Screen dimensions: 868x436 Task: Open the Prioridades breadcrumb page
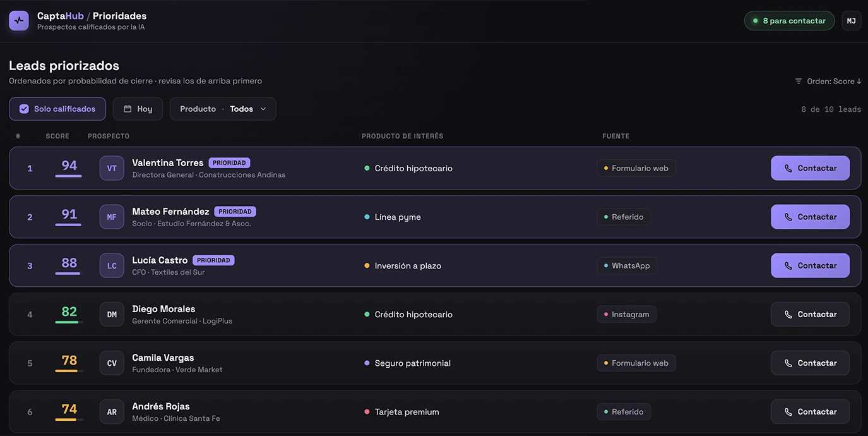(x=119, y=16)
